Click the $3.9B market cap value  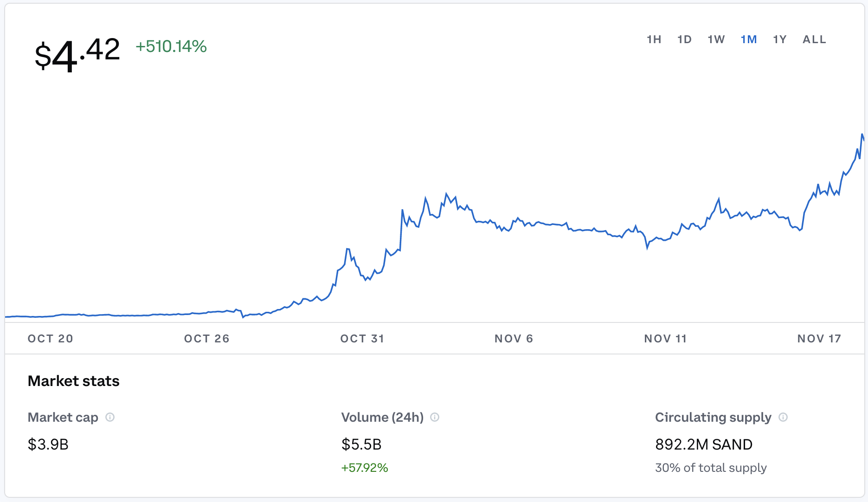pyautogui.click(x=48, y=444)
